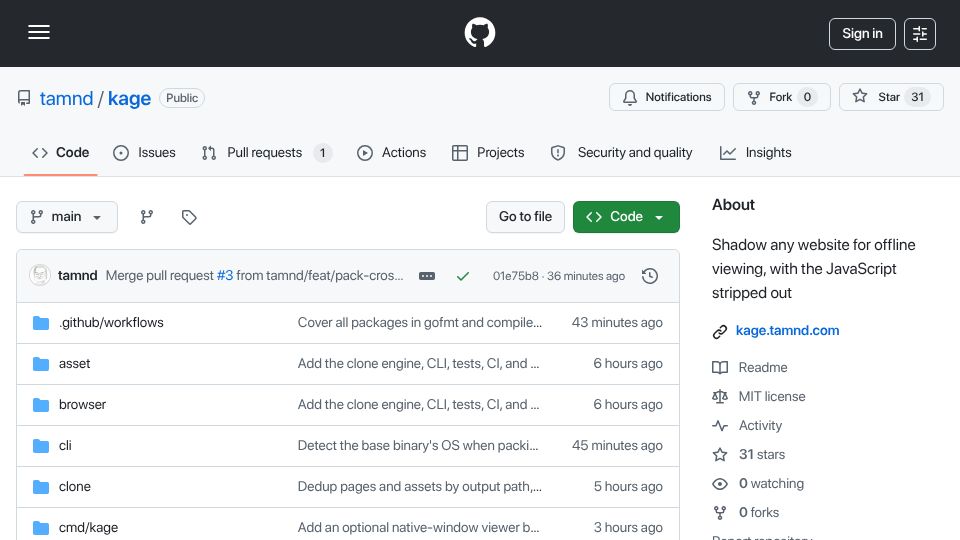Click the cmd/kage folder icon
960x540 pixels.
[41, 528]
